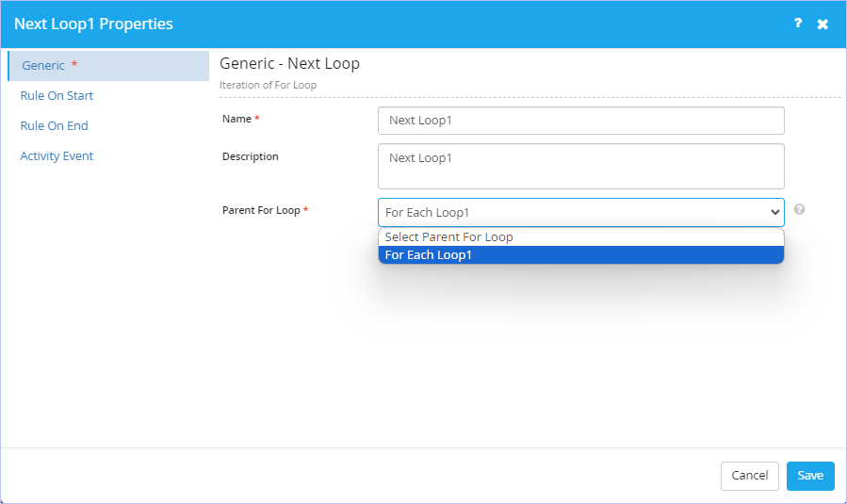Save the Next Loop1 properties
This screenshot has height=504, width=847.
pos(810,476)
